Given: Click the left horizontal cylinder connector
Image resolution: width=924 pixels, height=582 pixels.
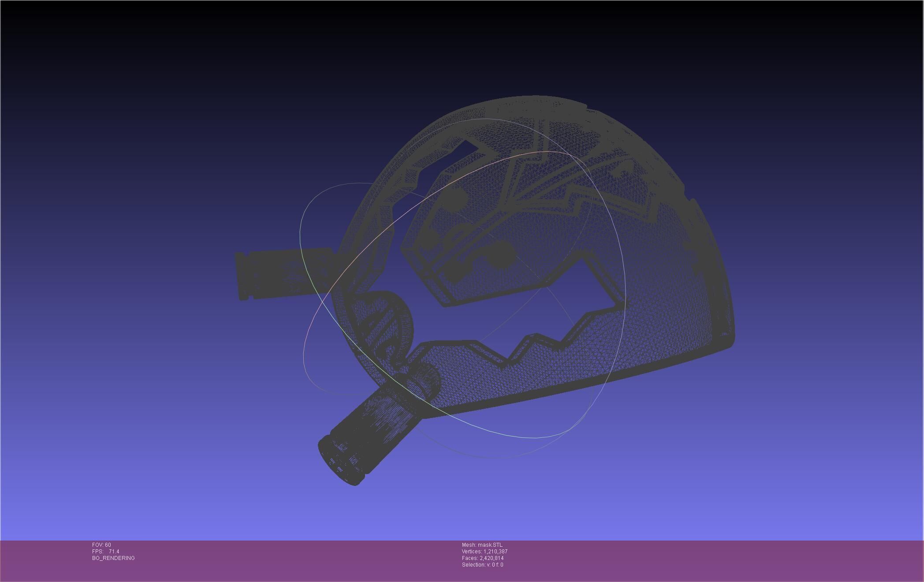Looking at the screenshot, I should pyautogui.click(x=282, y=273).
